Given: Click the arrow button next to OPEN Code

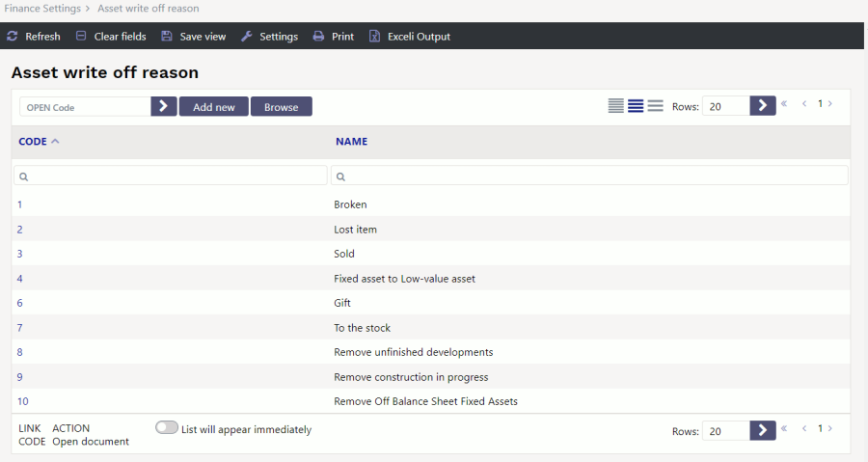Looking at the screenshot, I should [x=164, y=106].
